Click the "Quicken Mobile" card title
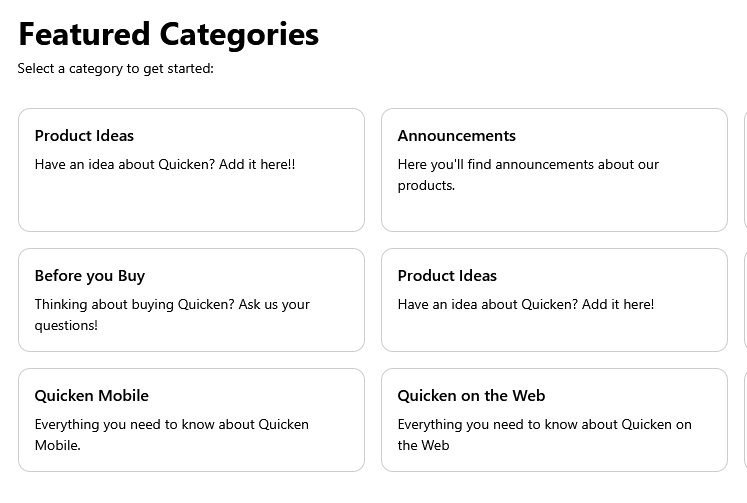Viewport: 747px width, 503px height. (x=92, y=396)
